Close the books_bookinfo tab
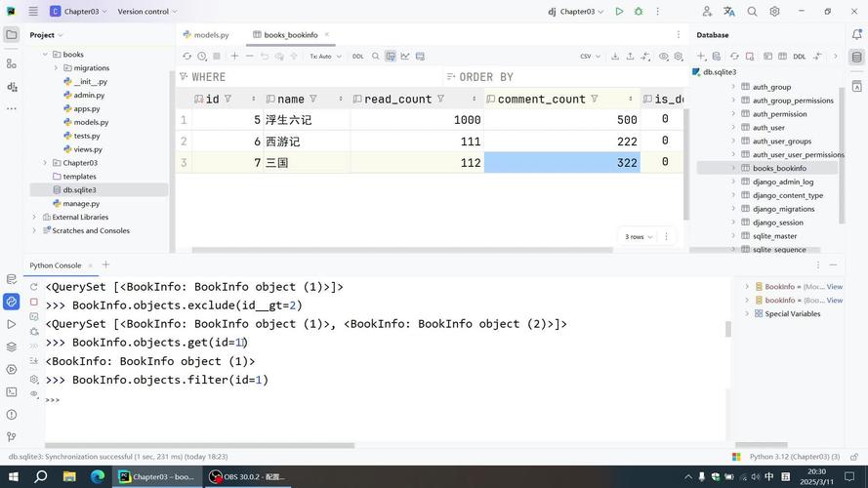This screenshot has height=488, width=868. point(327,34)
